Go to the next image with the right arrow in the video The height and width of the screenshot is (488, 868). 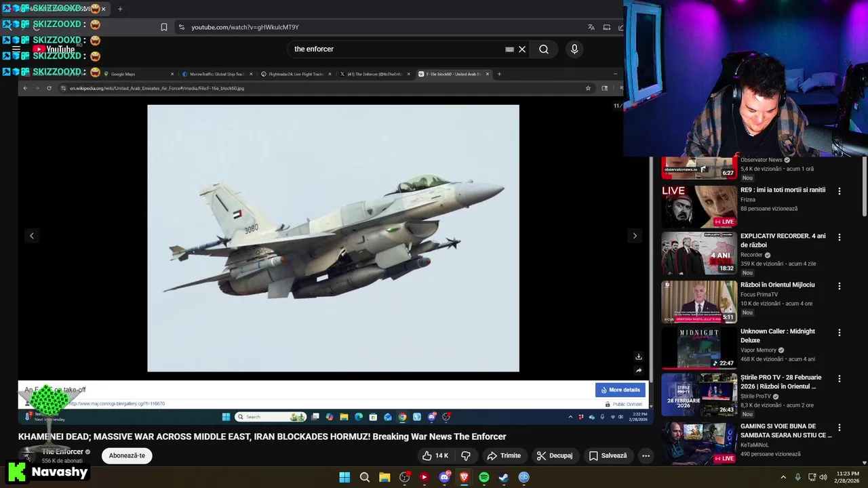tap(635, 236)
